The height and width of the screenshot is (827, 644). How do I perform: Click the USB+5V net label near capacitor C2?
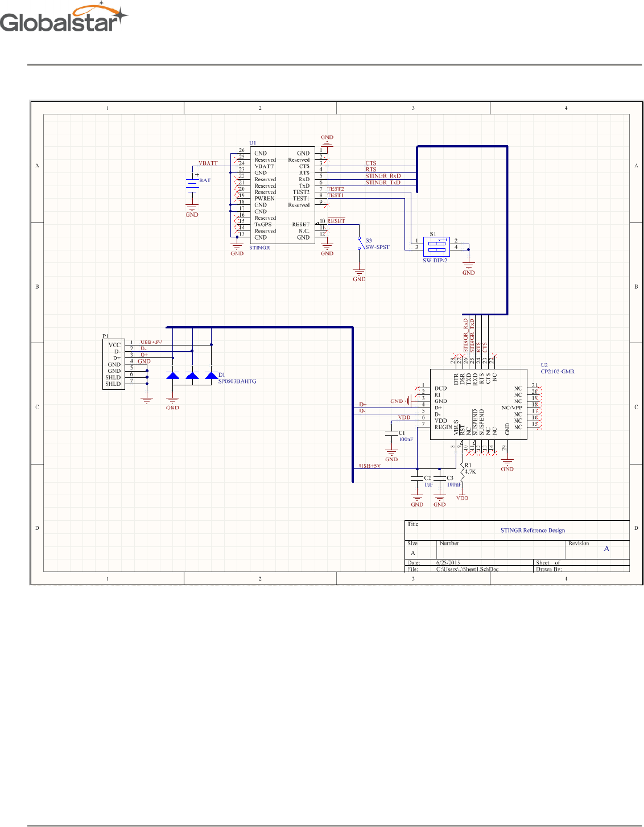click(x=370, y=466)
